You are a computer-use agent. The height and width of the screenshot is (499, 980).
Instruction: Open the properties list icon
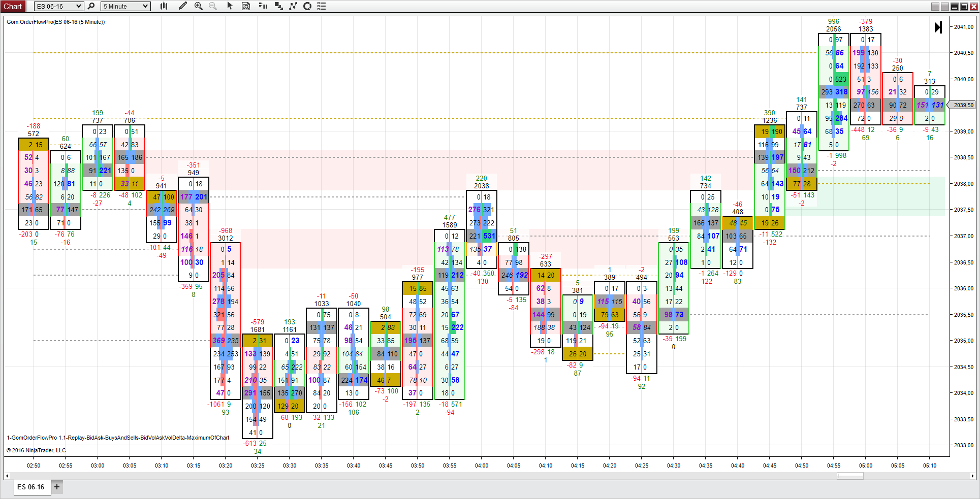click(322, 6)
